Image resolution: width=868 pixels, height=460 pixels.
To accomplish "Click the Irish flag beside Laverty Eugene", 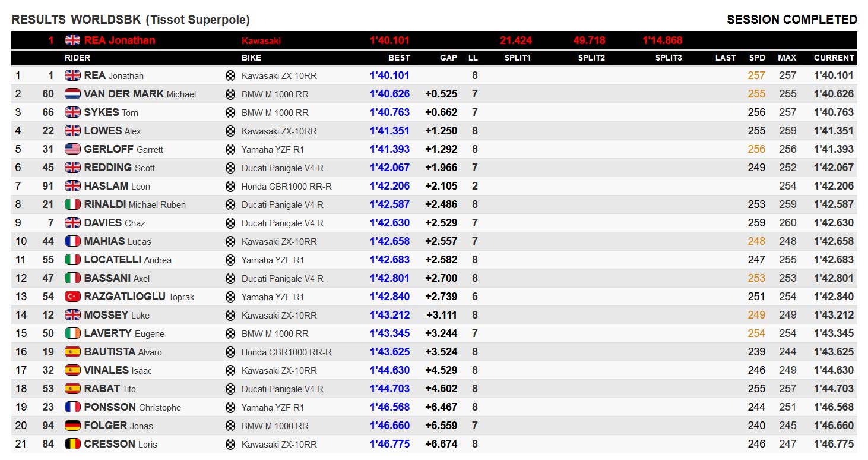I will (72, 333).
